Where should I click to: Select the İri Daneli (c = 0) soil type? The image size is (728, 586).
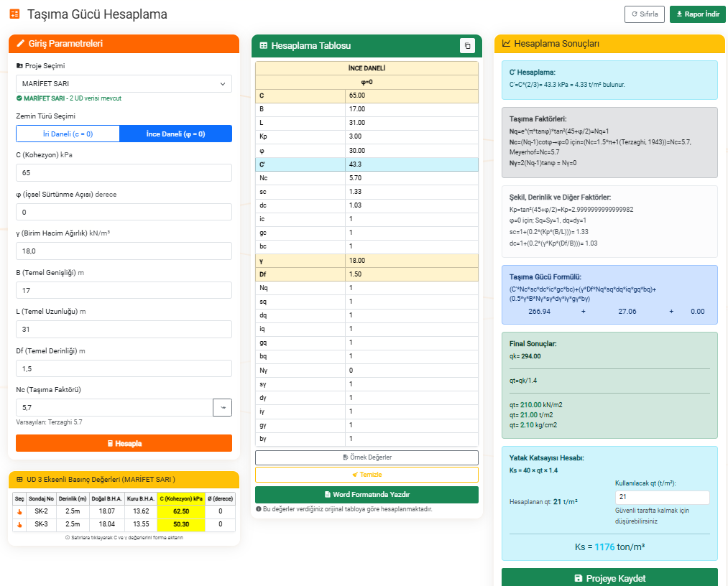pos(68,134)
